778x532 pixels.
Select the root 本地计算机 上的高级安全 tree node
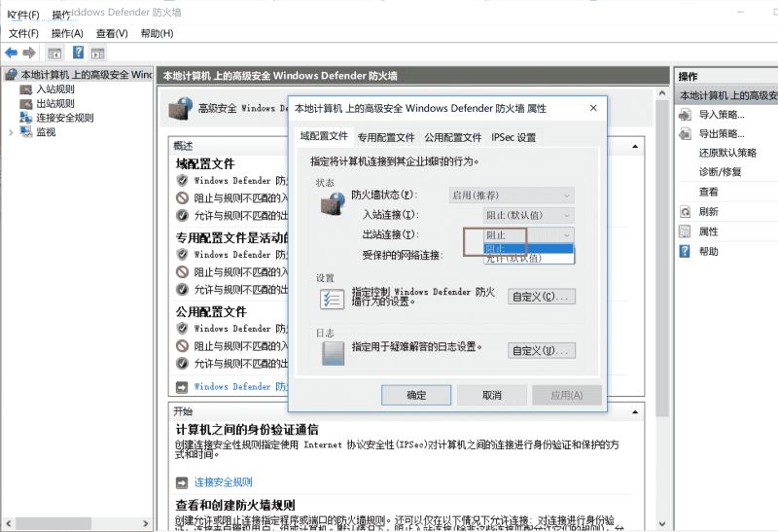pos(86,75)
